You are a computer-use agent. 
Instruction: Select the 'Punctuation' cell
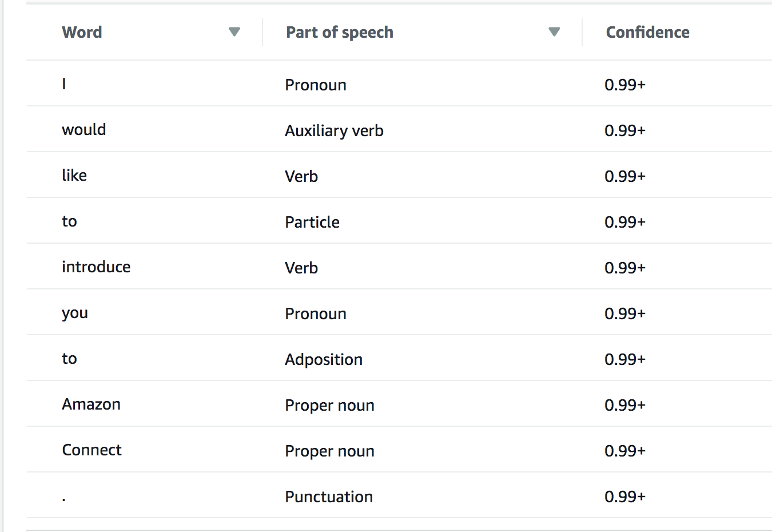pos(329,497)
